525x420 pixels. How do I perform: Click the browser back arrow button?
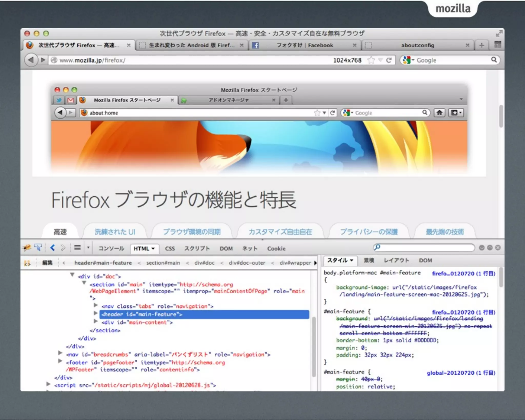click(31, 60)
